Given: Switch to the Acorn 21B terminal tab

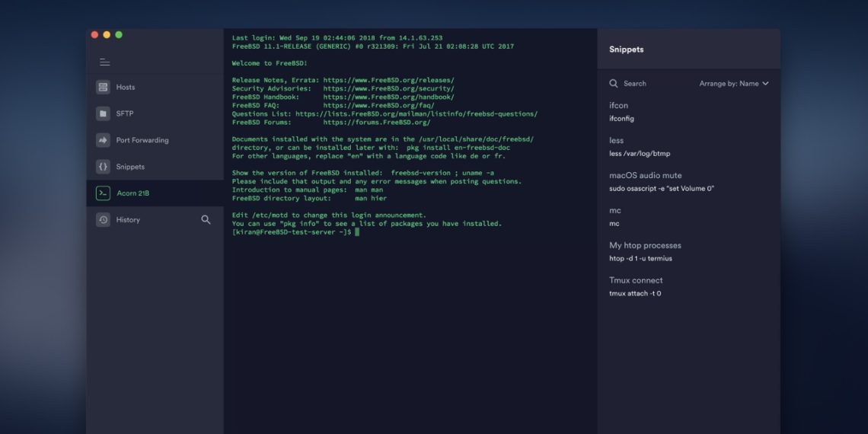Looking at the screenshot, I should pyautogui.click(x=132, y=193).
